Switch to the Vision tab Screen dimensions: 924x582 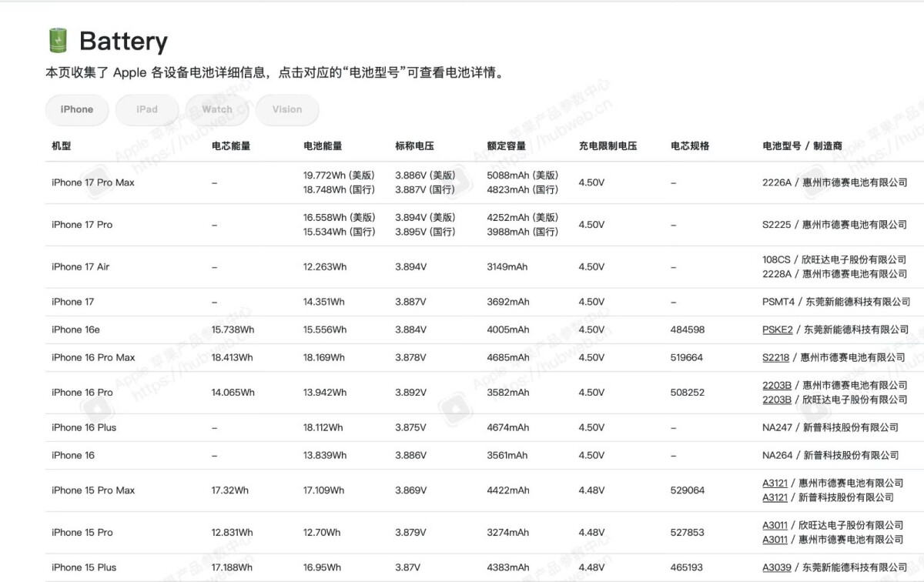[287, 109]
